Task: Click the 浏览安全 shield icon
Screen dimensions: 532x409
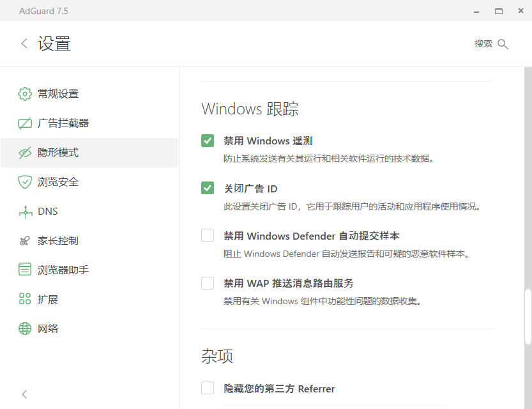Action: coord(25,182)
